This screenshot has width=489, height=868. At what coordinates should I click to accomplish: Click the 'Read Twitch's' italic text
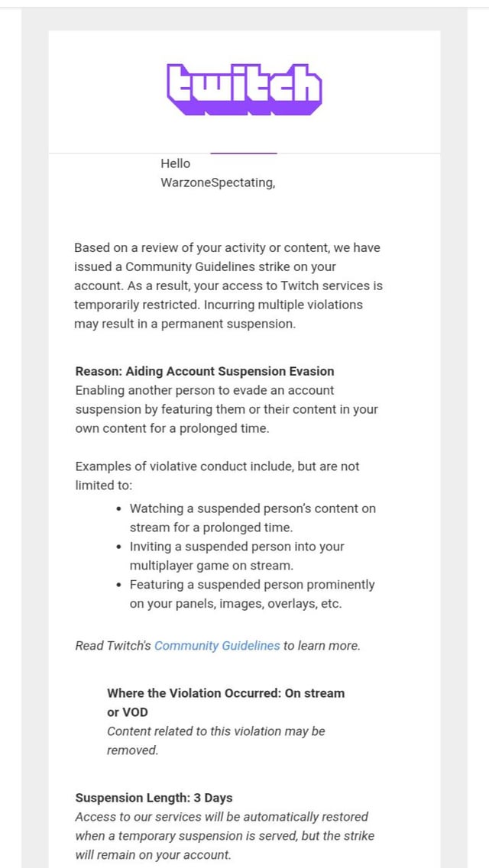click(x=113, y=646)
